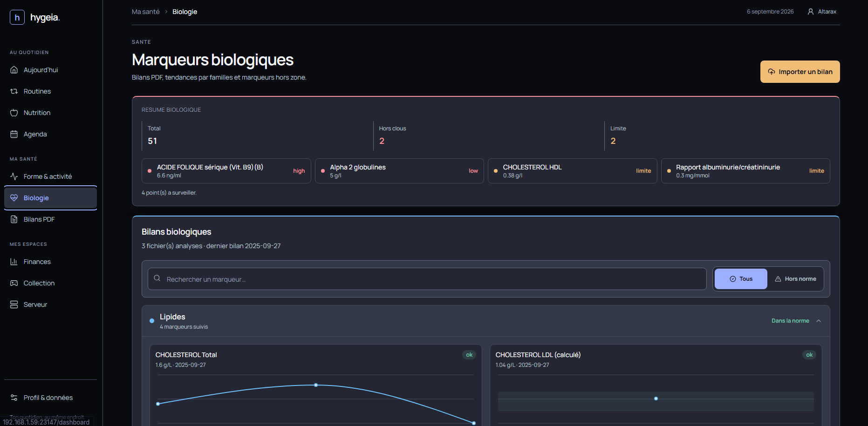
Task: Click the Limite count tile
Action: click(x=718, y=135)
